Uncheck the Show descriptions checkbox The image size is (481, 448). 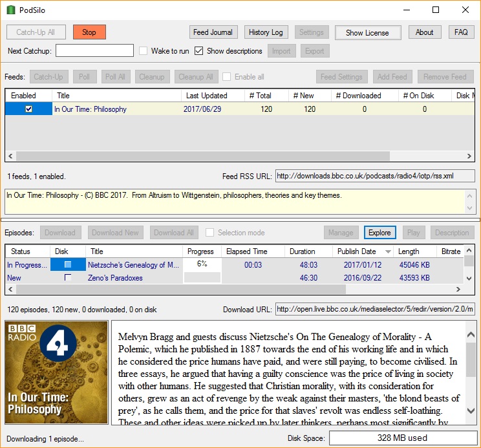click(x=199, y=51)
